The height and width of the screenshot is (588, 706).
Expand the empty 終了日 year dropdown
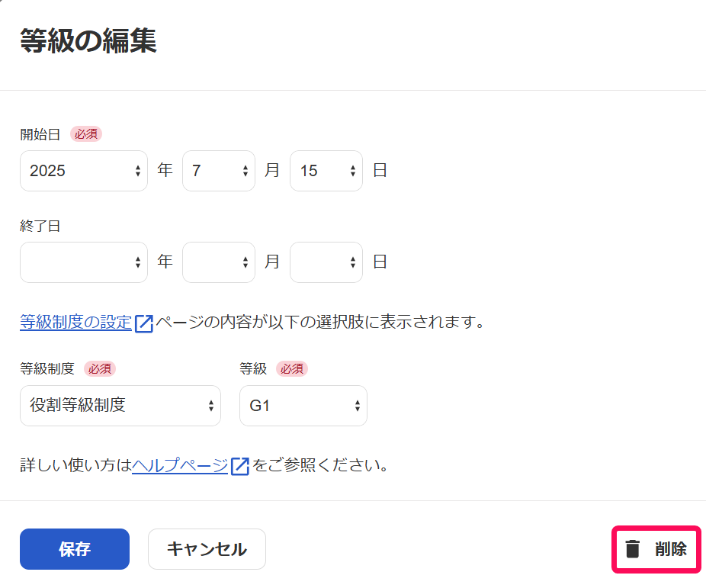pos(84,262)
